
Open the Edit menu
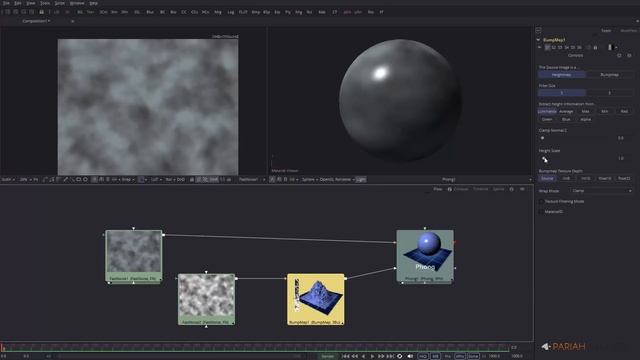point(18,3)
